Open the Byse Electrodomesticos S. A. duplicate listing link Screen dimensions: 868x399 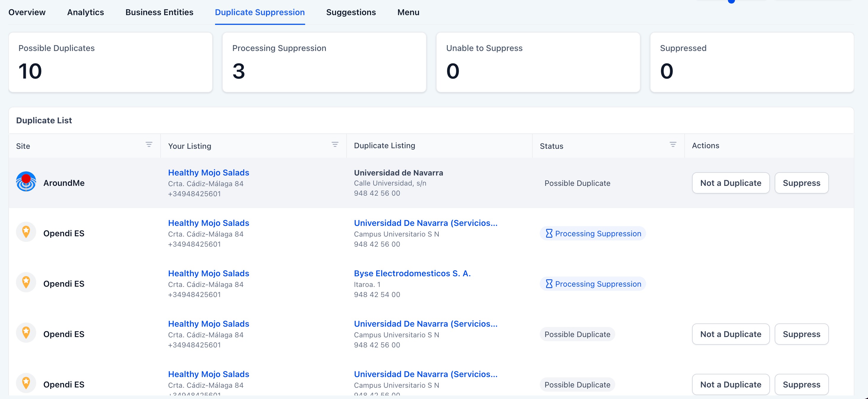412,273
